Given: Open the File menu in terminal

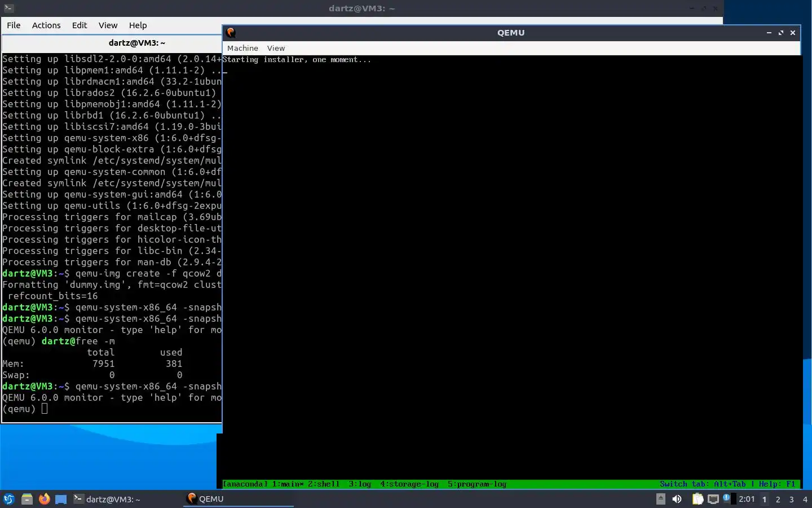Looking at the screenshot, I should click(14, 25).
